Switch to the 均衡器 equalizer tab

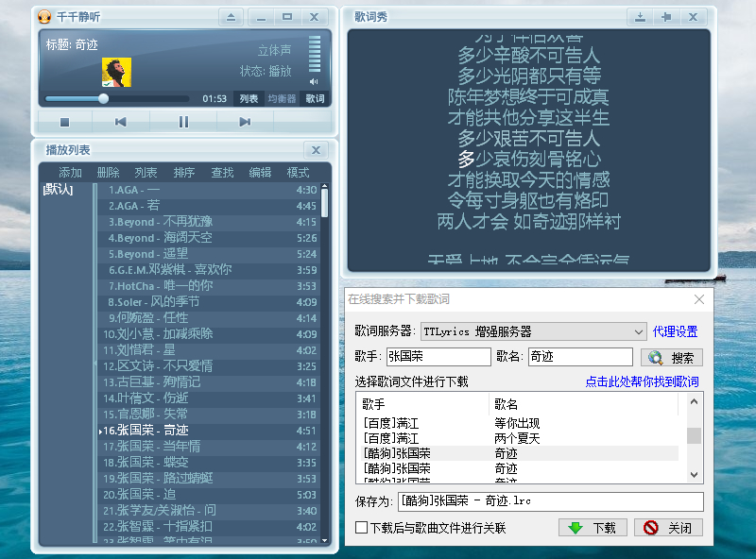[281, 98]
